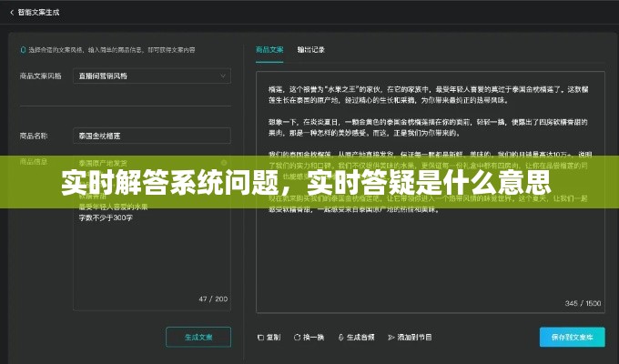
Task: Focus the 商品名称 input field
Action: click(150, 135)
